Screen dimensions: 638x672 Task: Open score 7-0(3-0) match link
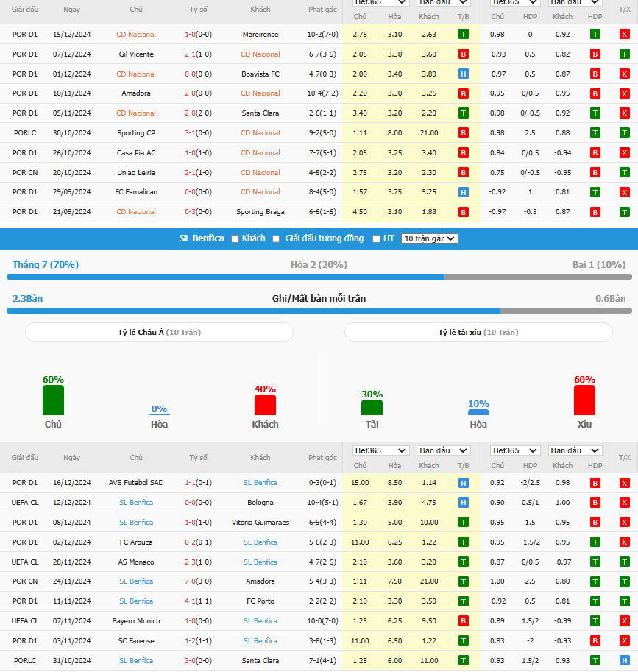pyautogui.click(x=198, y=581)
